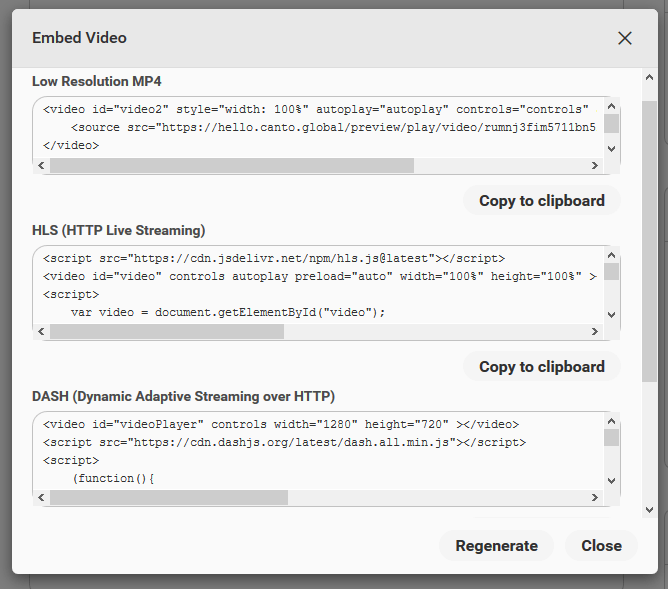
Task: Click DASH code box horizontal scrollbar thumb
Action: 169,498
